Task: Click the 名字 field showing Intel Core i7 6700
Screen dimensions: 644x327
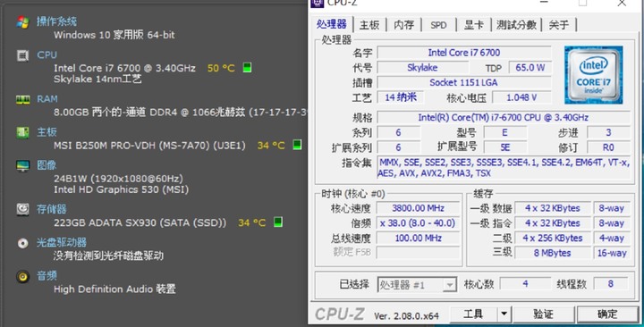Action: 464,53
